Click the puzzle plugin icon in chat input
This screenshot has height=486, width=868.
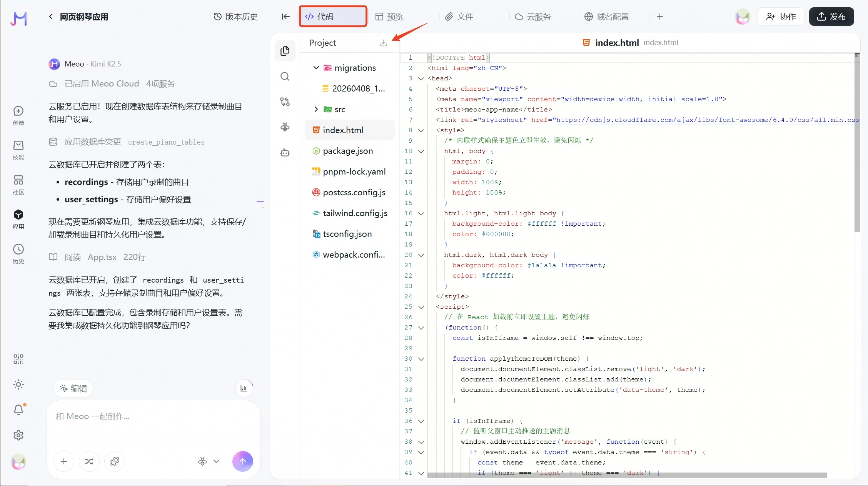coord(115,461)
